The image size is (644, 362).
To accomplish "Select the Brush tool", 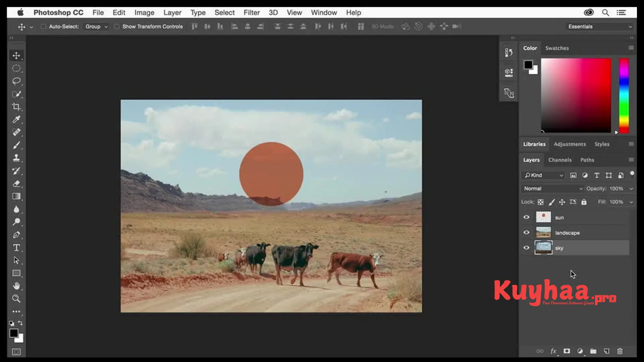I will (16, 145).
